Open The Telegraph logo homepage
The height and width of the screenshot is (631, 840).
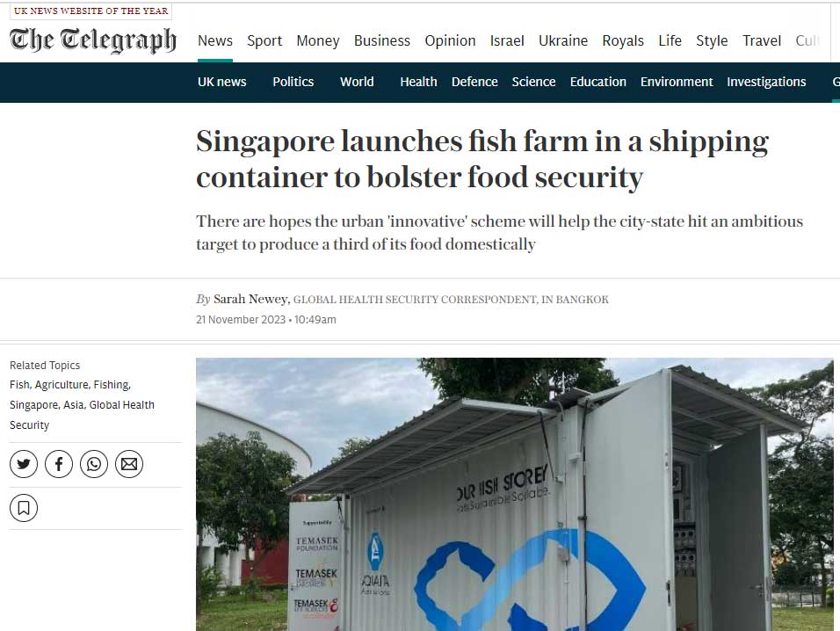point(92,40)
